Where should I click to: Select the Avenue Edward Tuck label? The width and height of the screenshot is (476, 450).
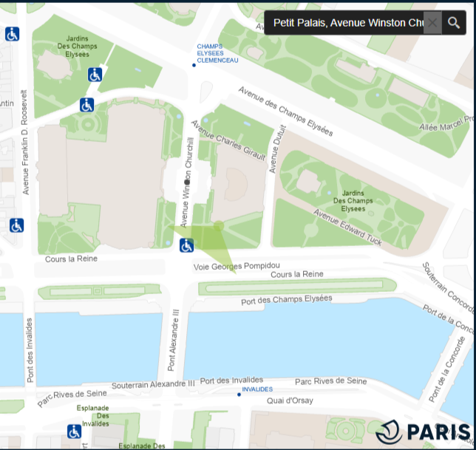[350, 227]
